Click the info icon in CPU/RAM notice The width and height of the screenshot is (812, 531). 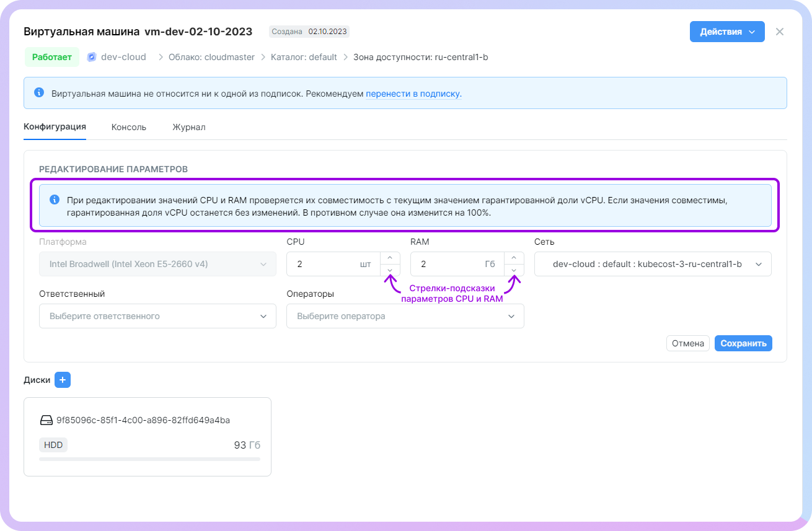point(55,200)
